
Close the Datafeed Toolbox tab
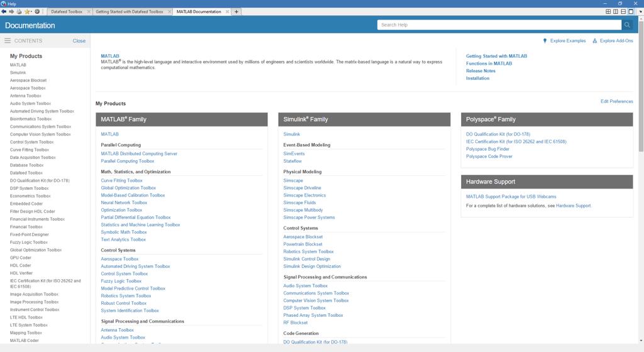click(x=89, y=11)
